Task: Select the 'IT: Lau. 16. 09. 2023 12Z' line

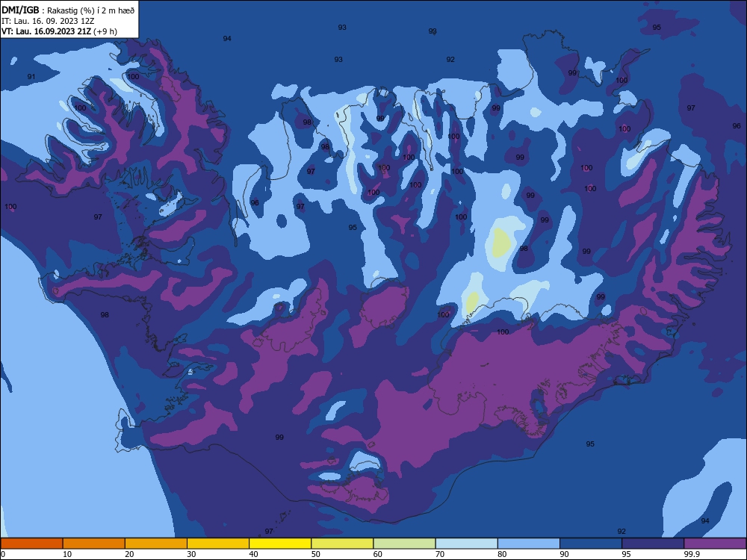Action: point(48,21)
